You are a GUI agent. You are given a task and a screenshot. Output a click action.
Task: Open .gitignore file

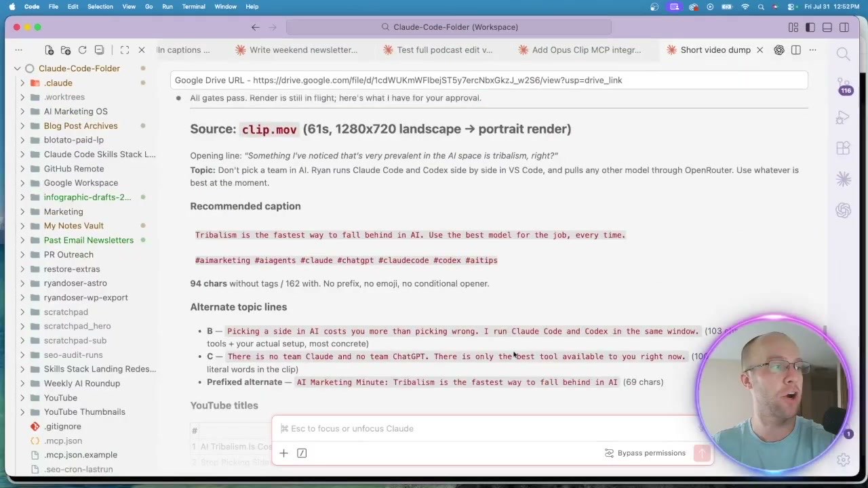pyautogui.click(x=62, y=426)
